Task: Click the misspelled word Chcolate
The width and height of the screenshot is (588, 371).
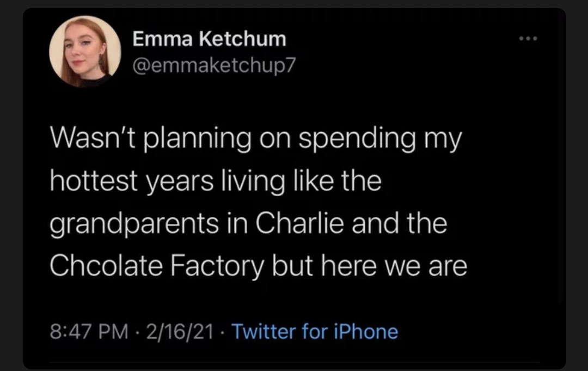Action: tap(106, 266)
